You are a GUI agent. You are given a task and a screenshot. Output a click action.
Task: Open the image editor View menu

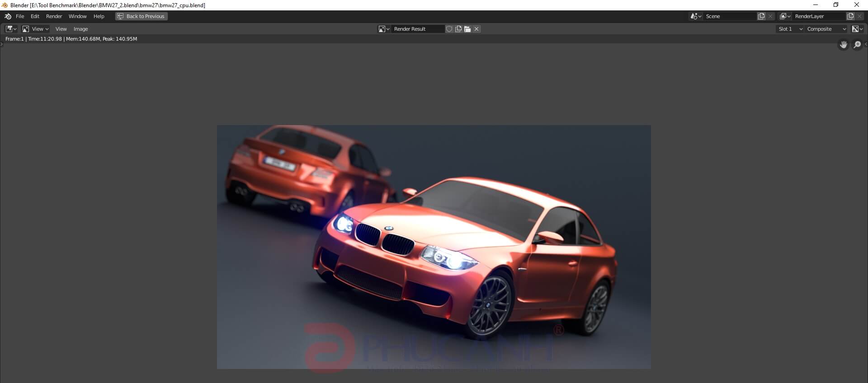(61, 29)
